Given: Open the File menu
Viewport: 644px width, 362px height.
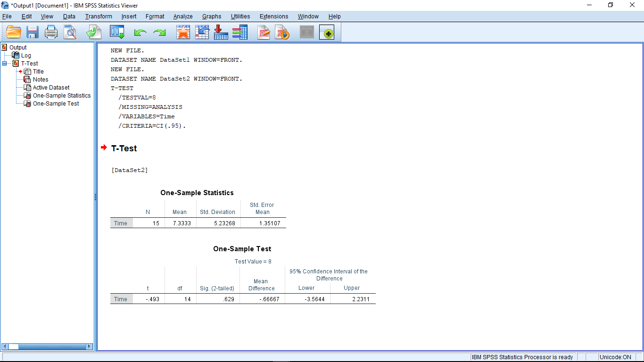Looking at the screenshot, I should click(x=7, y=16).
